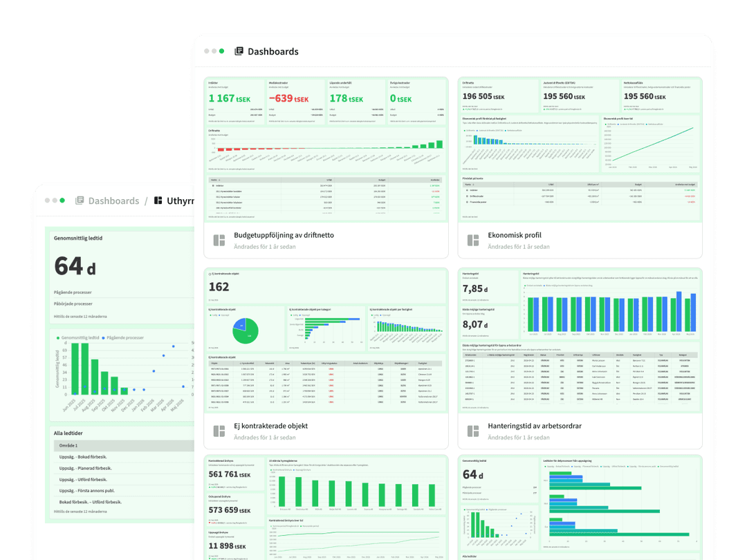Click the front window Dashboards heading
Image resolution: width=747 pixels, height=560 pixels.
tap(273, 51)
